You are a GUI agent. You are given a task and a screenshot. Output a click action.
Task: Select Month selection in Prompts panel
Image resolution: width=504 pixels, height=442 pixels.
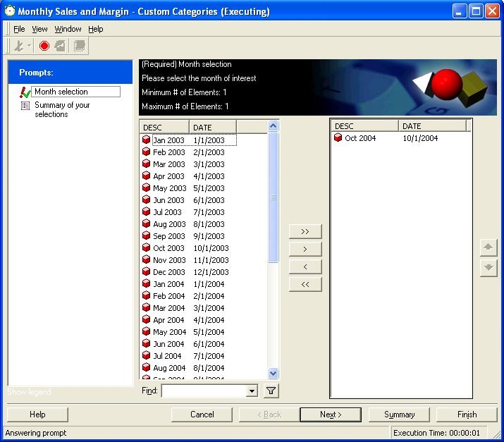point(61,92)
